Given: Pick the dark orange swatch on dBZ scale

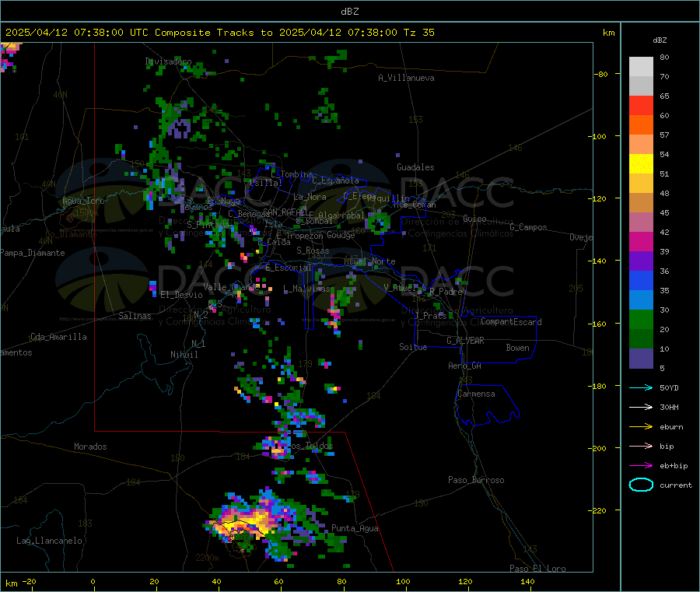Looking at the screenshot, I should tap(641, 125).
